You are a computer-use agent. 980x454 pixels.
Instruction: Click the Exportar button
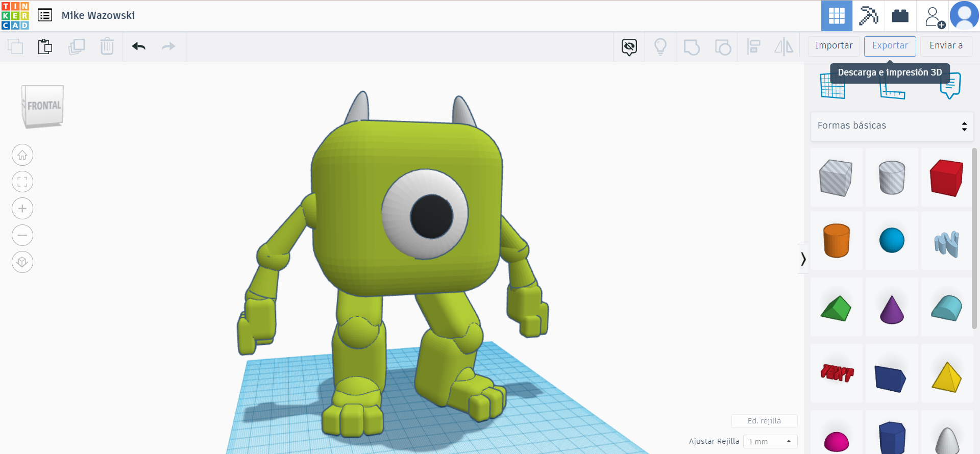[890, 46]
